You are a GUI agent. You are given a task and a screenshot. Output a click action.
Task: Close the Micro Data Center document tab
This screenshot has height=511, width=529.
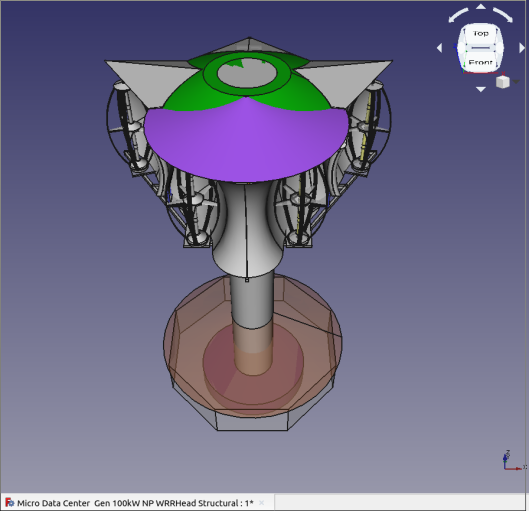(261, 503)
